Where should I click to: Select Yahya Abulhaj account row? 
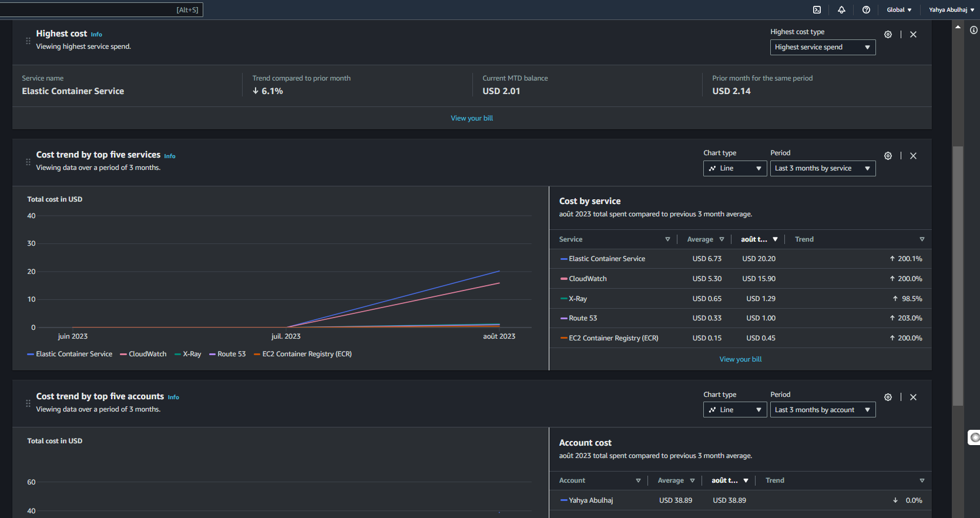[591, 500]
